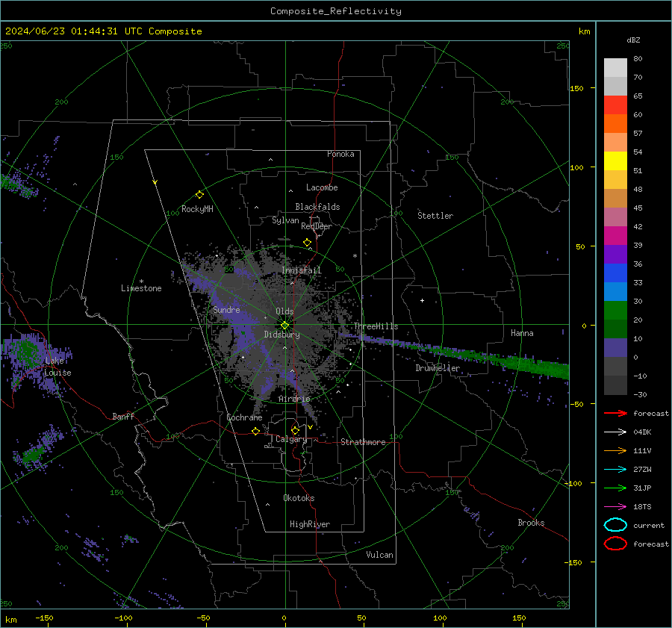Select the Okotoks label
The image size is (672, 628).
tap(299, 497)
